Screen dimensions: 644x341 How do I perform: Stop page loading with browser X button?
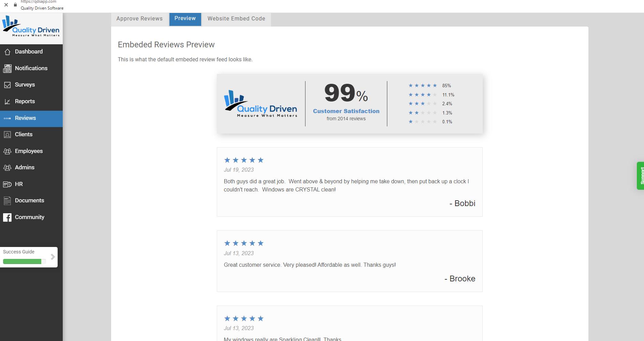[6, 5]
